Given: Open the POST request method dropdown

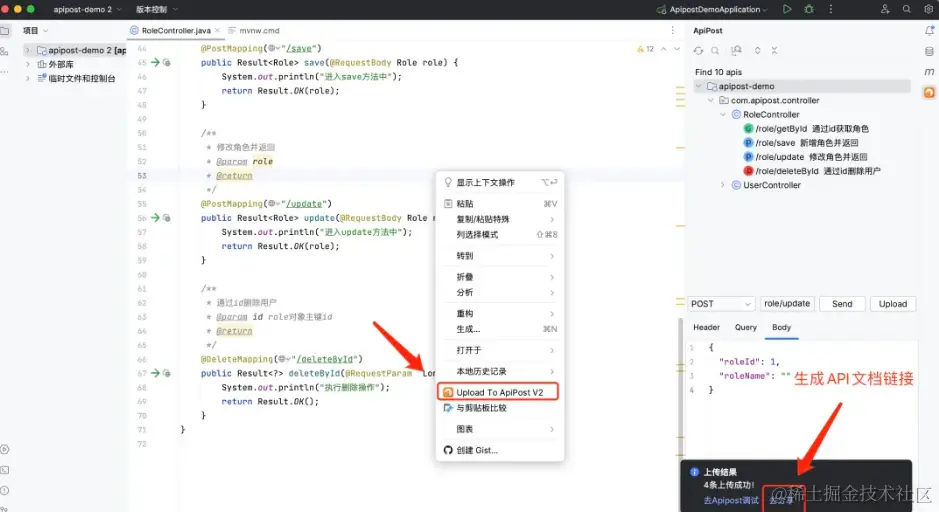Looking at the screenshot, I should pos(720,304).
